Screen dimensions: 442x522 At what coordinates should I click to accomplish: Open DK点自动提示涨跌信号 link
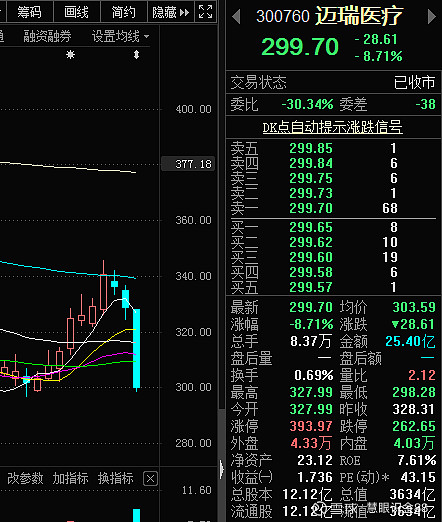click(332, 127)
